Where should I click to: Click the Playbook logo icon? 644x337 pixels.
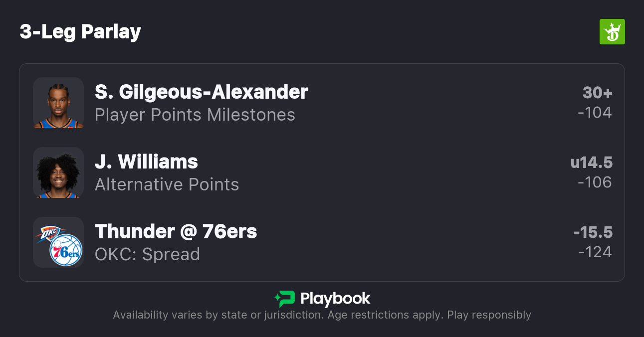click(x=285, y=299)
